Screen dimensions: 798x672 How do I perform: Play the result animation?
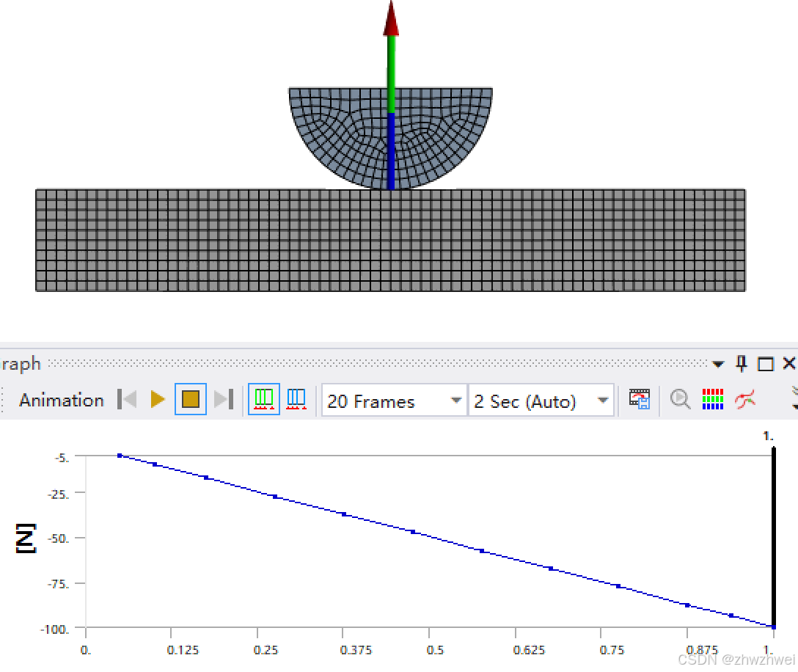pos(158,400)
